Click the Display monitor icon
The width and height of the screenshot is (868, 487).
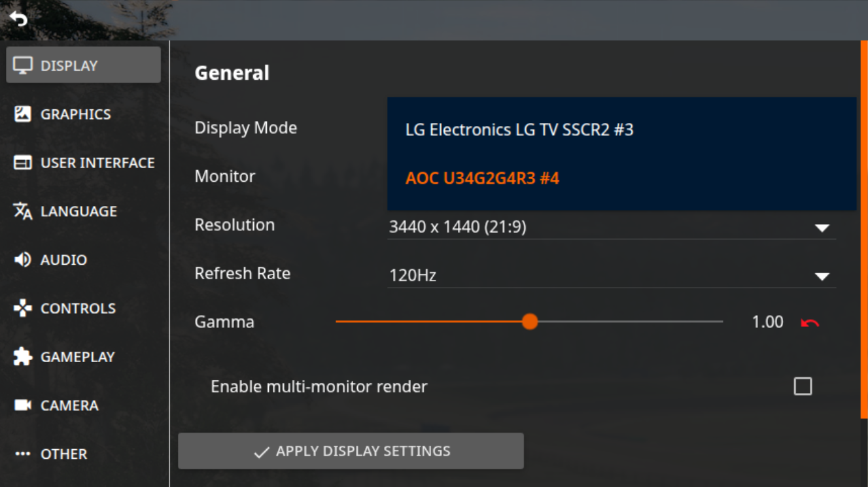click(23, 65)
